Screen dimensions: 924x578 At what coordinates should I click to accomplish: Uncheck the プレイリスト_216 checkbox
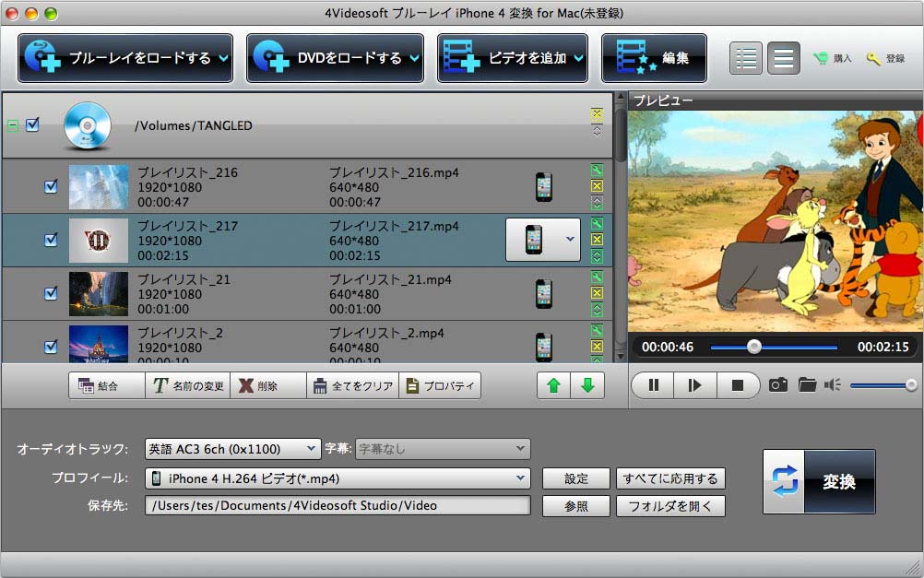(x=52, y=187)
